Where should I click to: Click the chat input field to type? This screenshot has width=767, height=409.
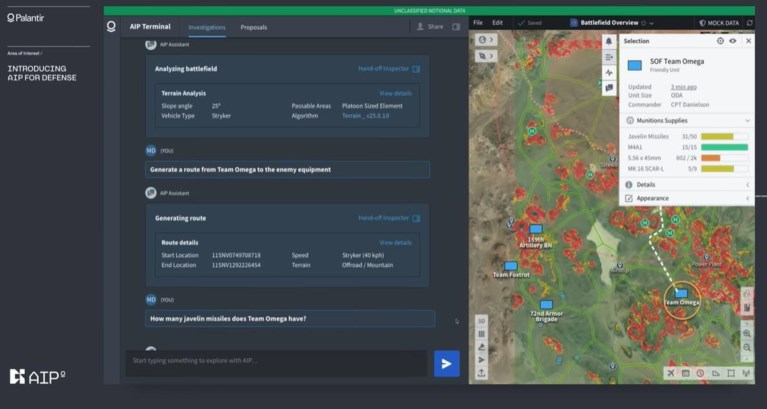click(276, 363)
